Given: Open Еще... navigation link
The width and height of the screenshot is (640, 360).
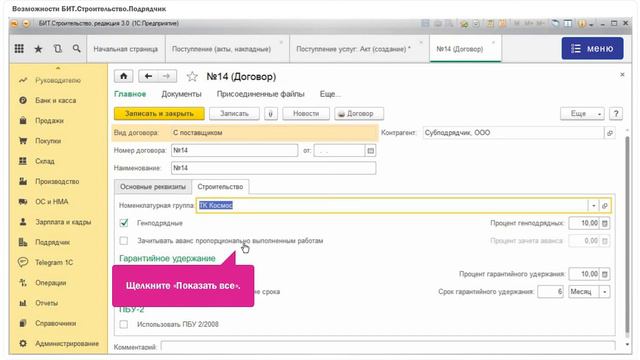Looking at the screenshot, I should point(330,94).
